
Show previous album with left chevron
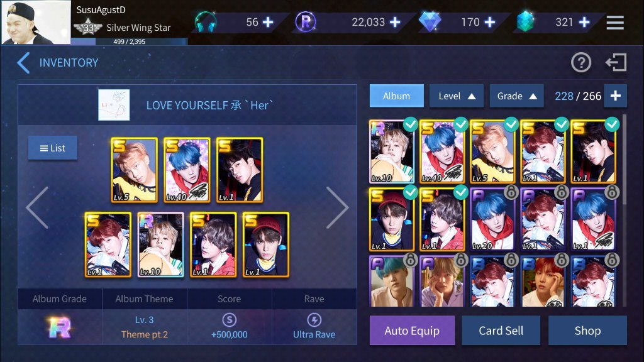(x=37, y=207)
